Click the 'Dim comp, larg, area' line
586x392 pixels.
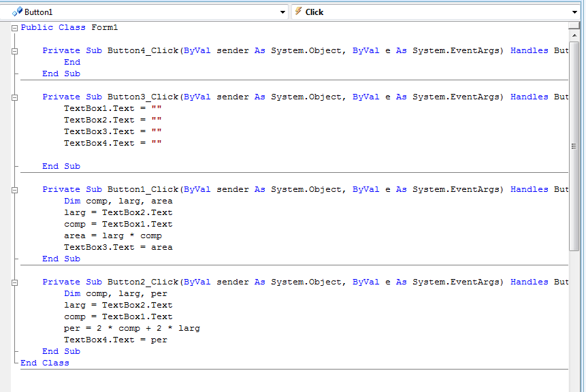(x=118, y=201)
